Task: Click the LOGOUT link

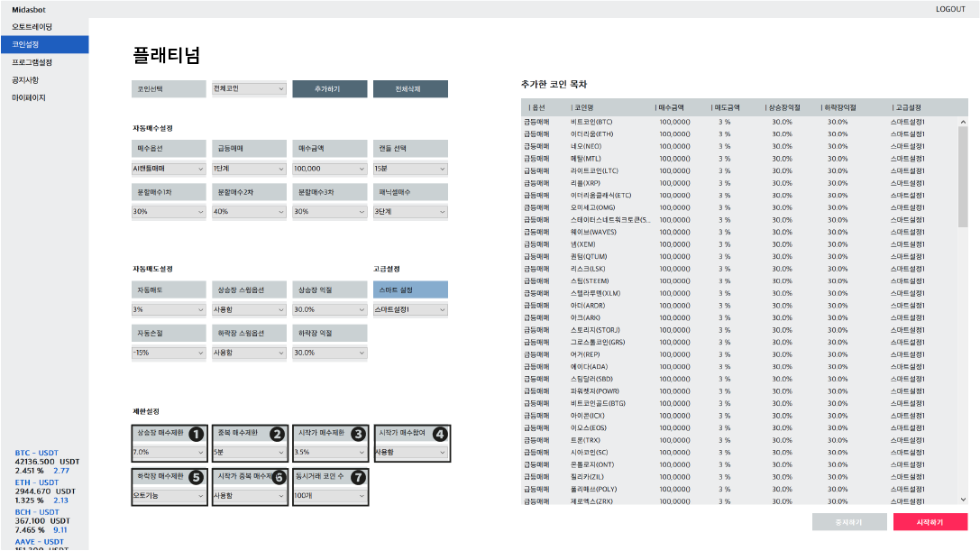Action: [950, 9]
